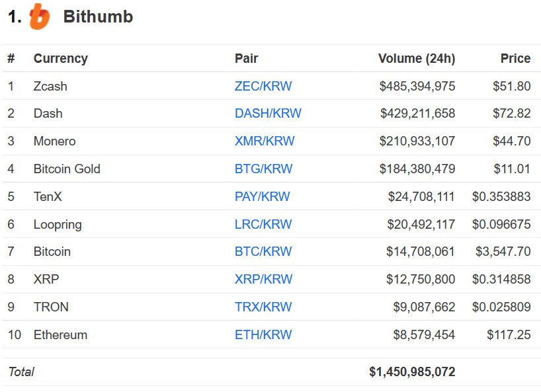
Task: Click the Pair column header
Action: pos(246,58)
